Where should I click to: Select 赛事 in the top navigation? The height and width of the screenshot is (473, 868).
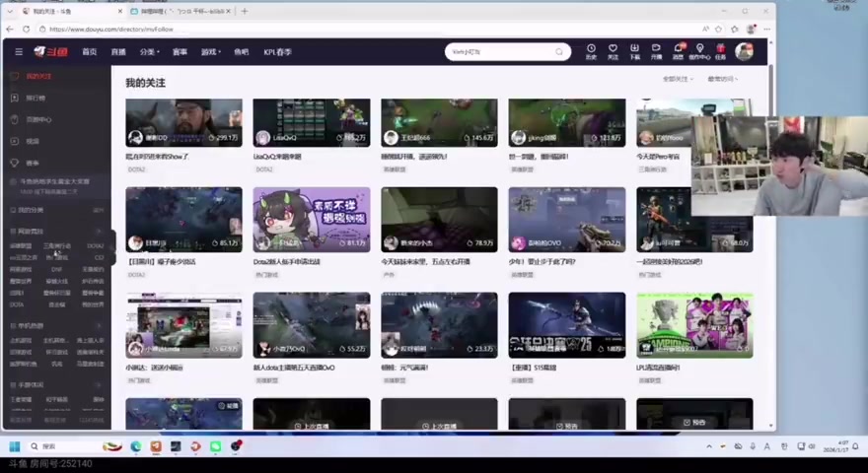(180, 51)
